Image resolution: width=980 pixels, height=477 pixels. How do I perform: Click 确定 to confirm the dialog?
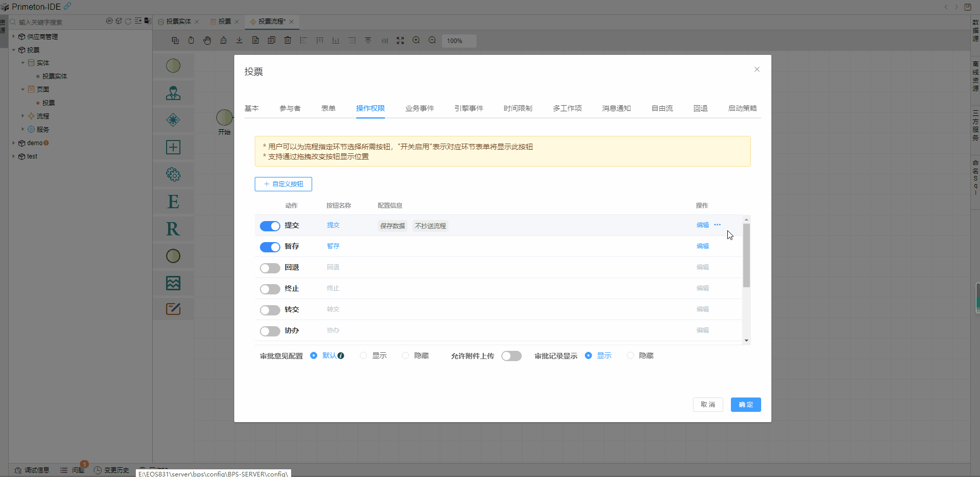click(745, 405)
